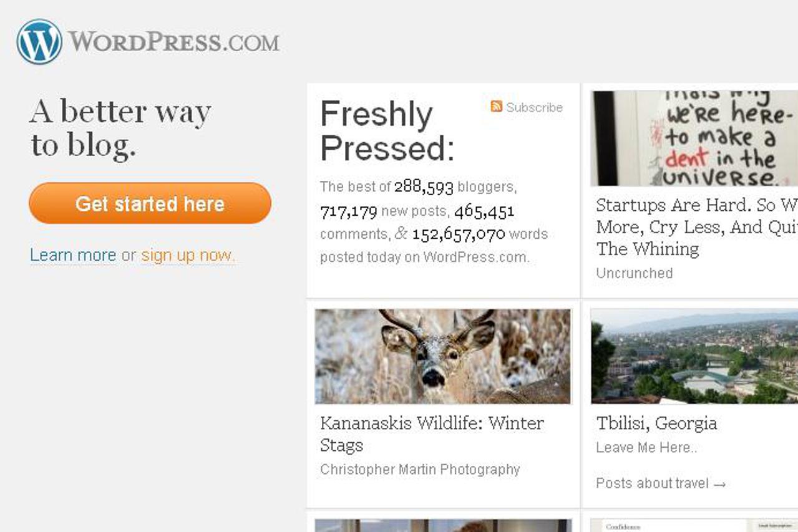Visit the Leave Me Here.. blog link
Image resolution: width=798 pixels, height=532 pixels.
tap(646, 447)
